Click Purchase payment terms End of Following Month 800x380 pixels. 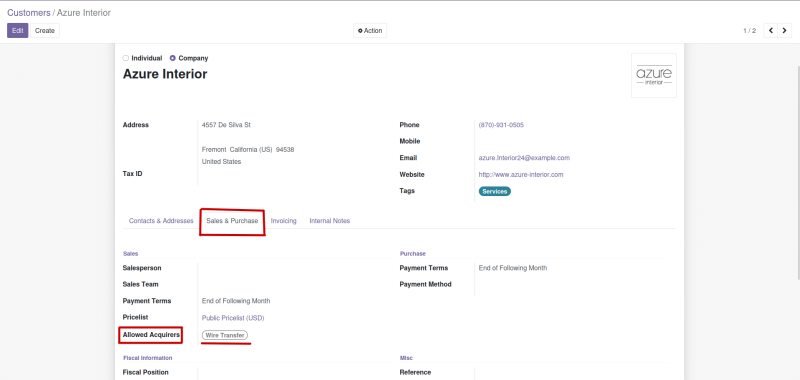(513, 268)
